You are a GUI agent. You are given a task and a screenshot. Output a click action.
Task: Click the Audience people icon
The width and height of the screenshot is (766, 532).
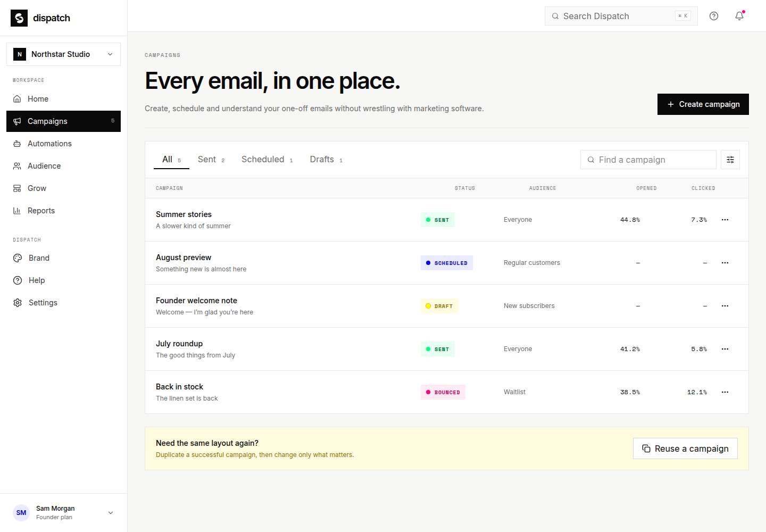[17, 166]
